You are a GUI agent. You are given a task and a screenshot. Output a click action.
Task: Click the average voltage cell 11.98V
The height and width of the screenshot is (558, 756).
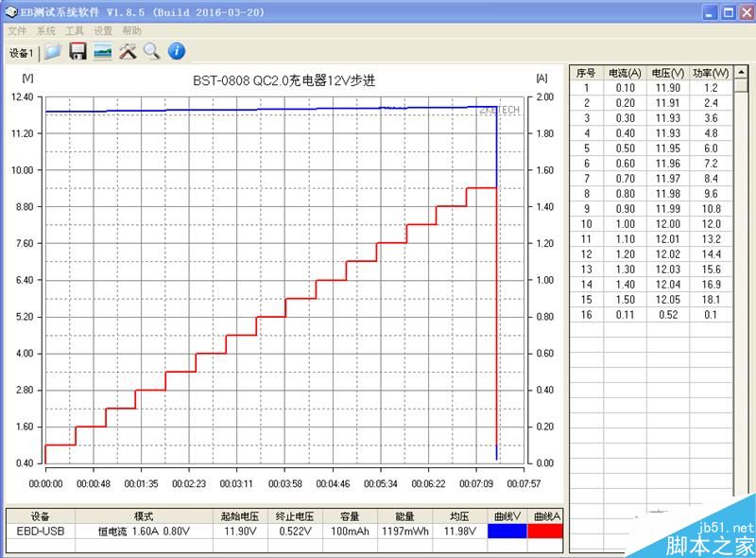(x=459, y=531)
